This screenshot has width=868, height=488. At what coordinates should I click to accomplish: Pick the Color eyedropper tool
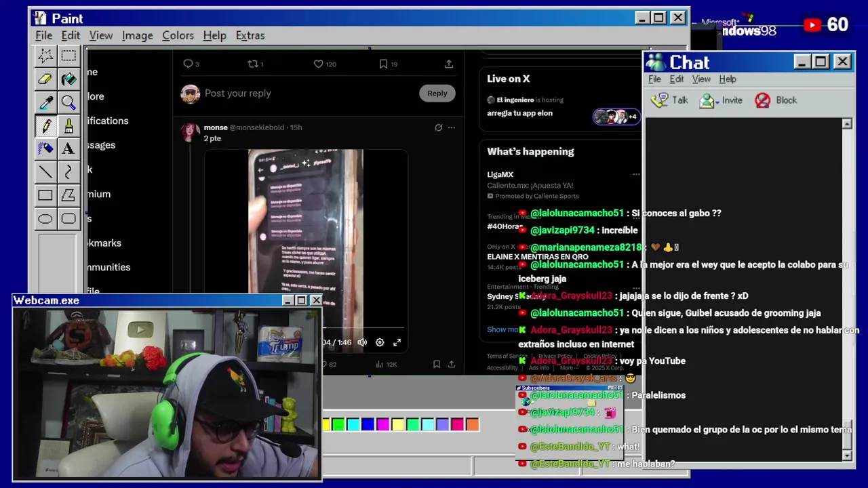coord(45,102)
